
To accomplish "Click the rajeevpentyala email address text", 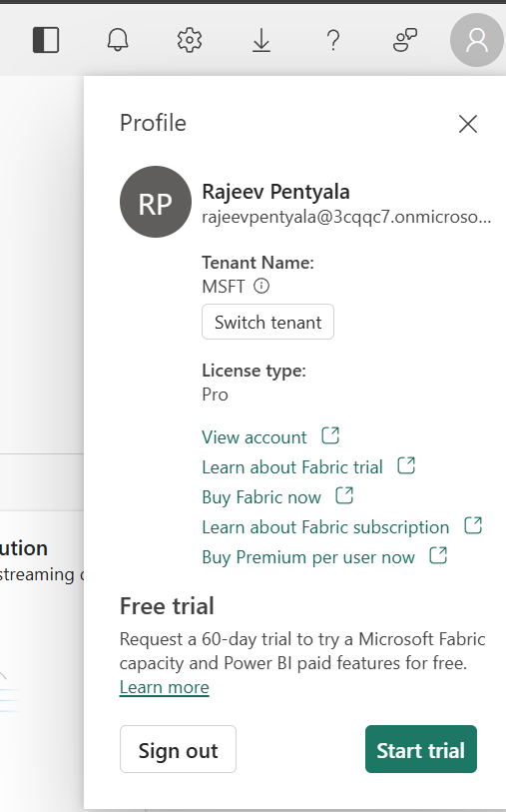I will coord(346,217).
